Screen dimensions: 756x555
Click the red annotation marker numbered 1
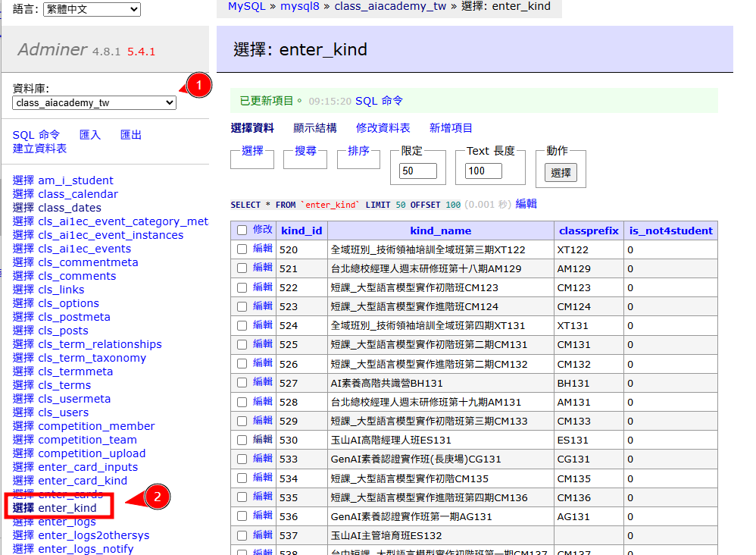[x=198, y=86]
